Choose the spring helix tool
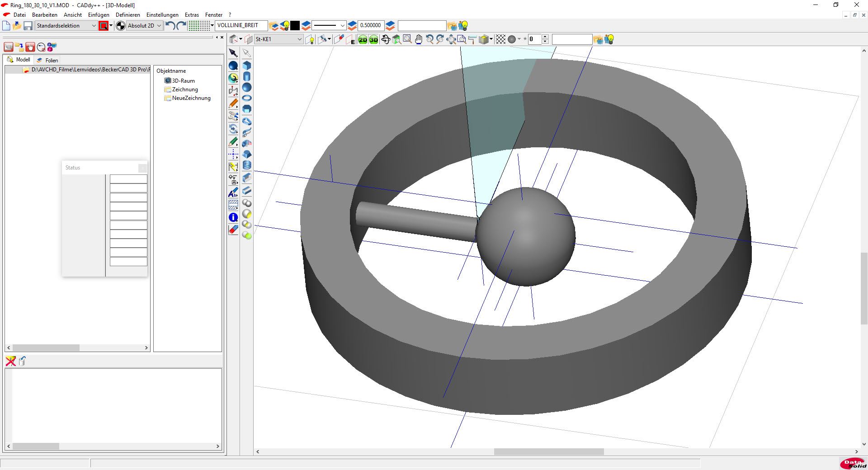 pyautogui.click(x=247, y=165)
